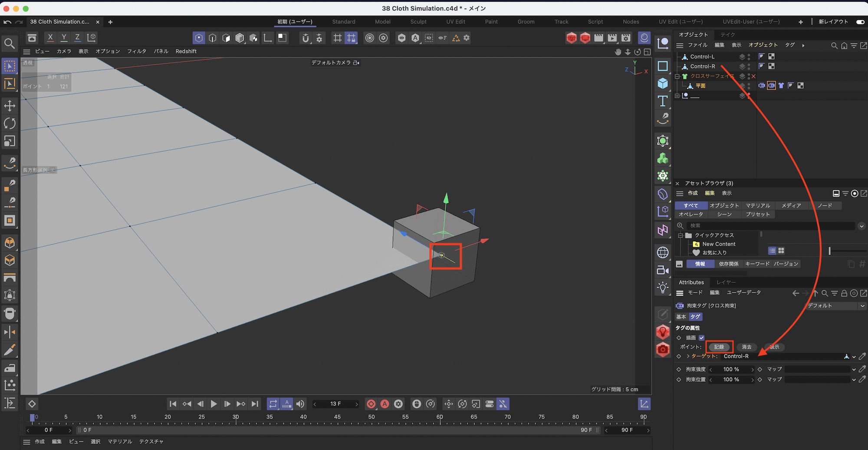Toggle the X axis lock icon
Image resolution: width=868 pixels, height=450 pixels.
click(x=50, y=38)
